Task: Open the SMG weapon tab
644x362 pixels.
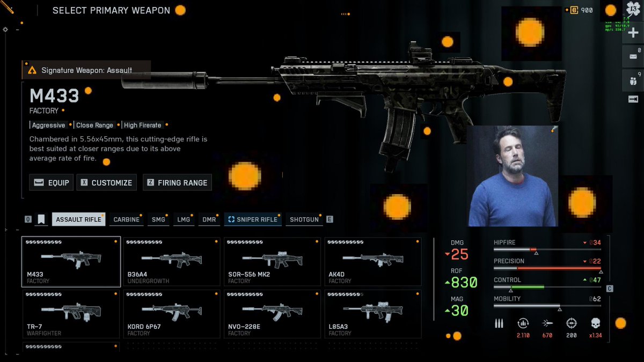Action: [158, 219]
